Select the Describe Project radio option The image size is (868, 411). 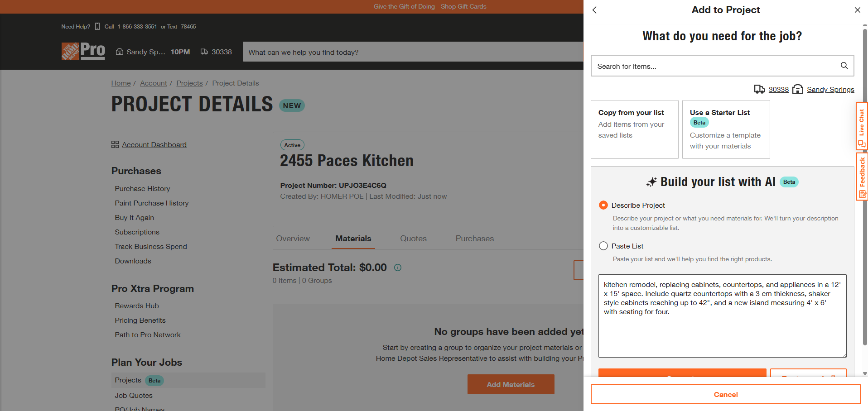[x=603, y=205]
